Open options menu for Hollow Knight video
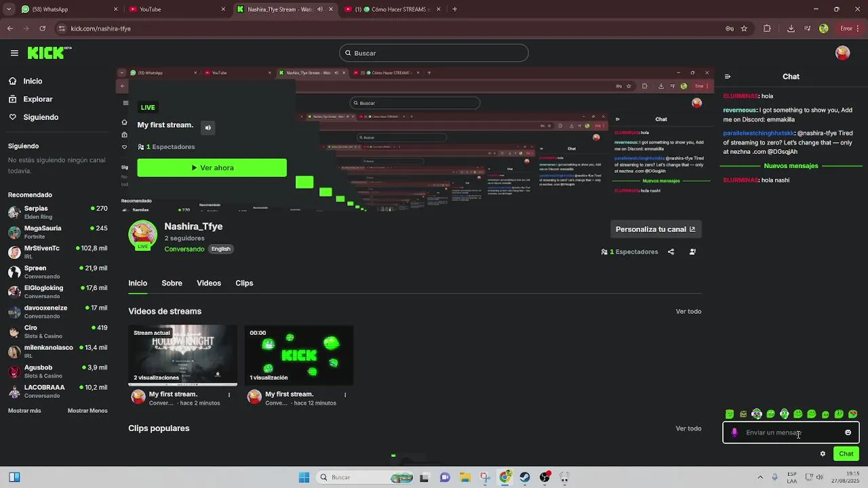Viewport: 868px width, 488px height. (x=229, y=394)
